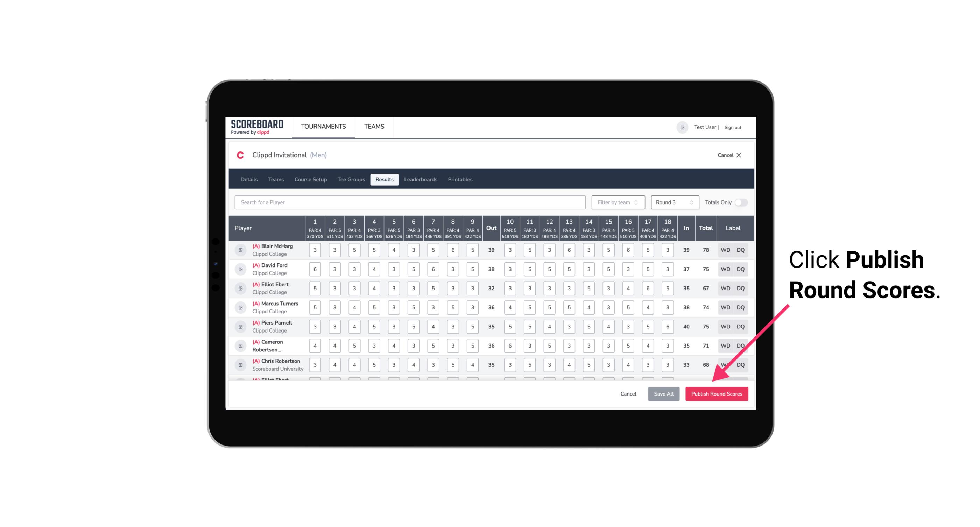Viewport: 980px width, 527px height.
Task: Click the DQ icon for Chris Robertson
Action: [x=741, y=365]
